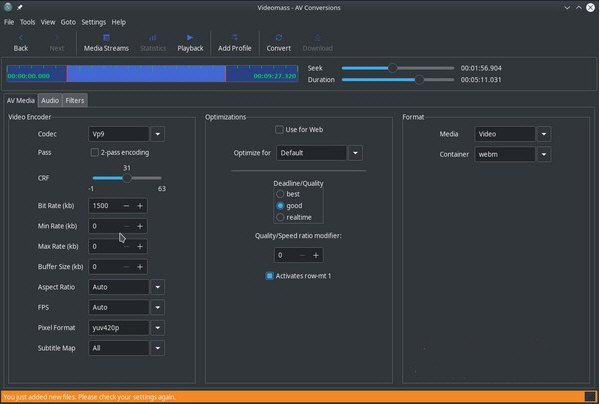Switch to the Audio tab
600x404 pixels.
[x=50, y=100]
